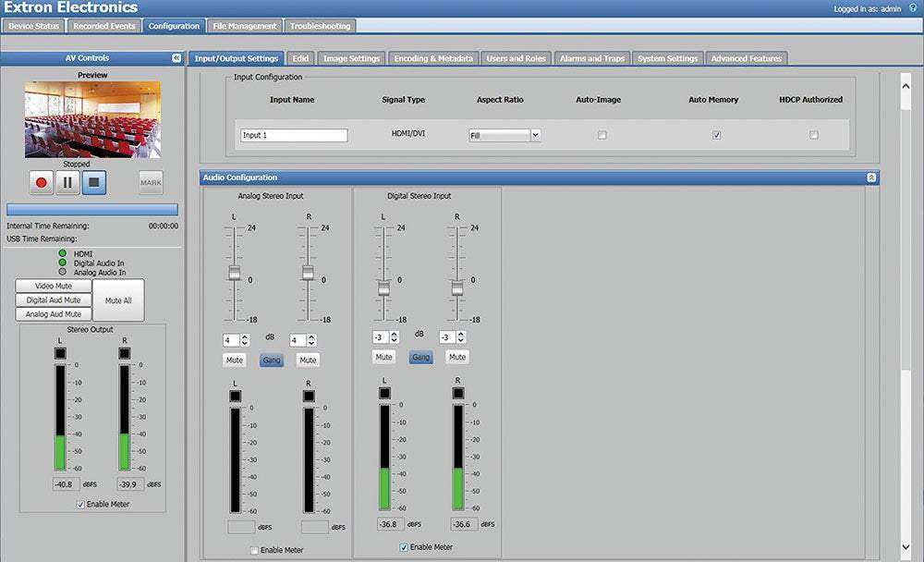Screen dimensions: 924x562
Task: Toggle Gang for Digital Stereo Input
Action: [x=420, y=357]
